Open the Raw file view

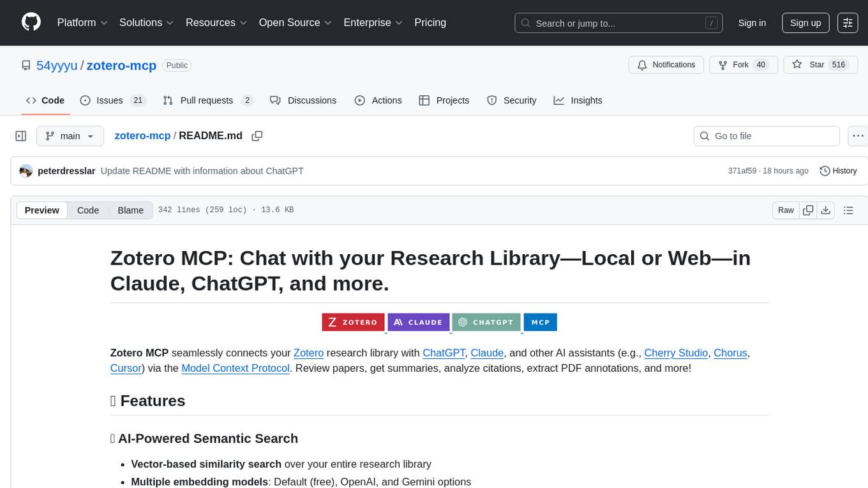tap(786, 210)
